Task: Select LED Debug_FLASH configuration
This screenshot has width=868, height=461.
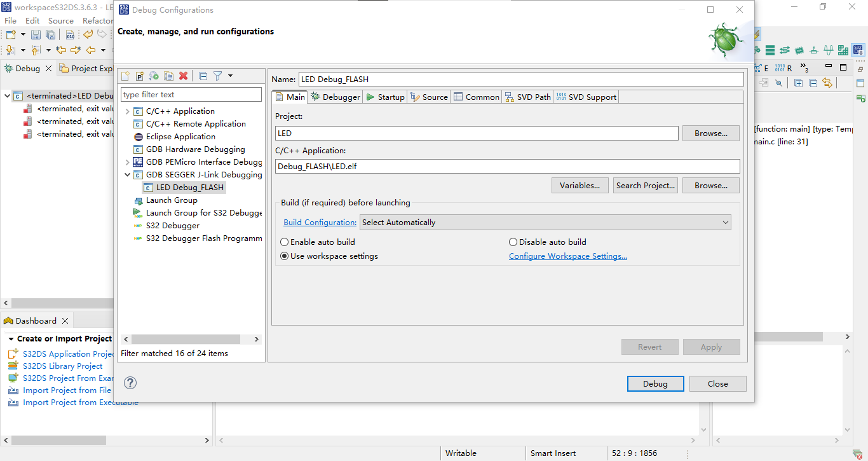Action: [x=184, y=188]
